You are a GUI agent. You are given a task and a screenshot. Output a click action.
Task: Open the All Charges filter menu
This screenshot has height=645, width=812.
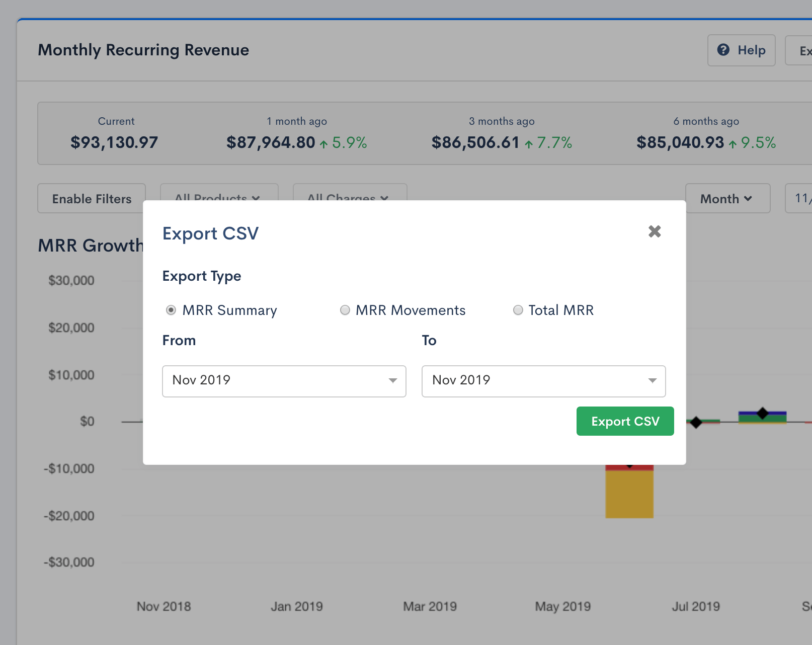[x=349, y=193]
